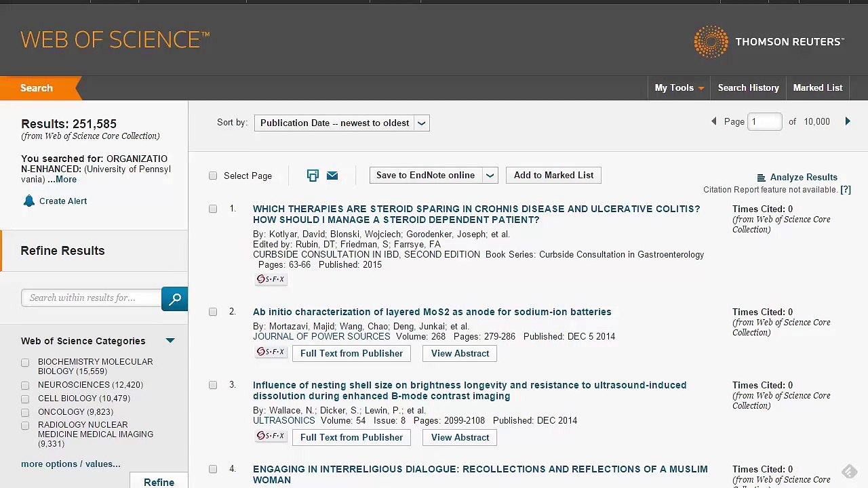
Task: Open the My Tools dropdown menu
Action: pyautogui.click(x=679, y=88)
